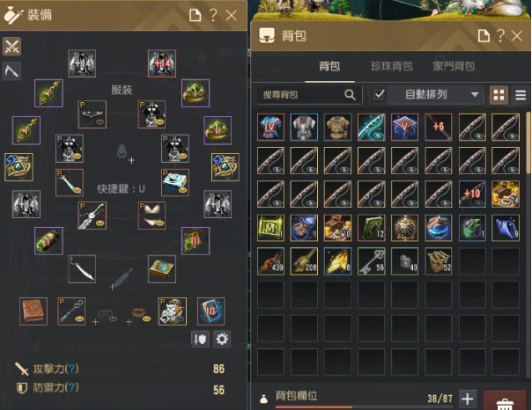Select the pickaxe life gear icon
Viewport: 532px width, 410px height.
(x=11, y=70)
